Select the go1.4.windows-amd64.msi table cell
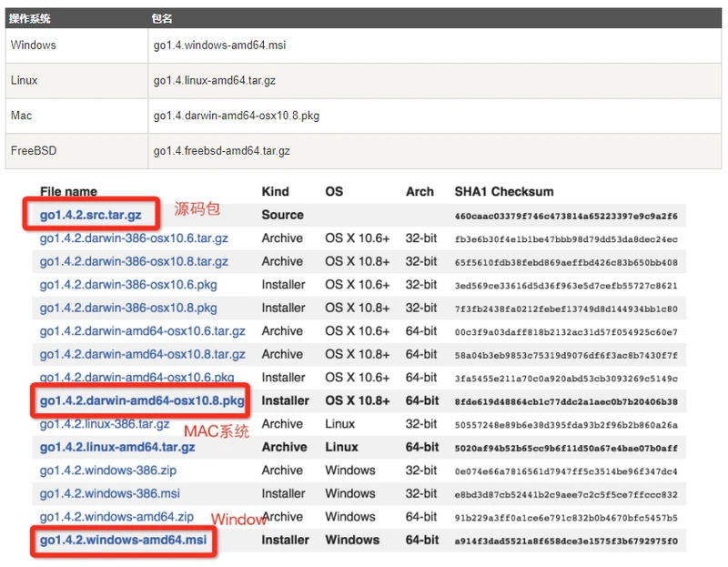The height and width of the screenshot is (567, 728). (x=220, y=45)
